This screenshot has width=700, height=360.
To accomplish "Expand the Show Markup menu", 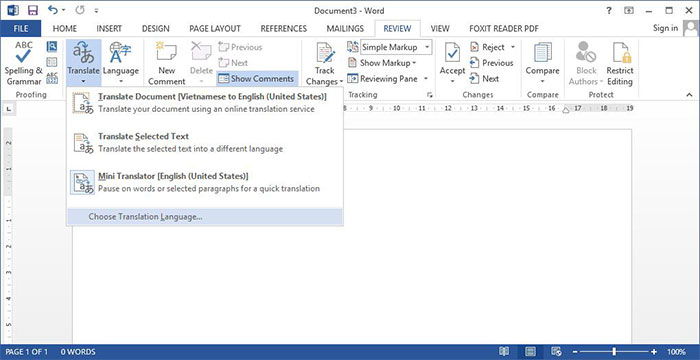I will (x=382, y=63).
